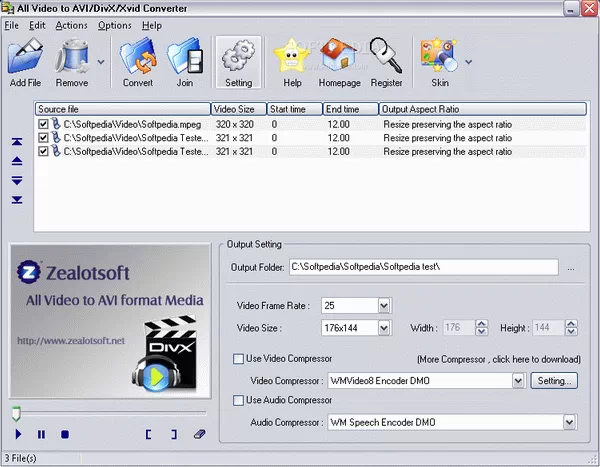Open the Video Frame Rate dropdown
Viewport: 600px width, 467px height.
(384, 305)
